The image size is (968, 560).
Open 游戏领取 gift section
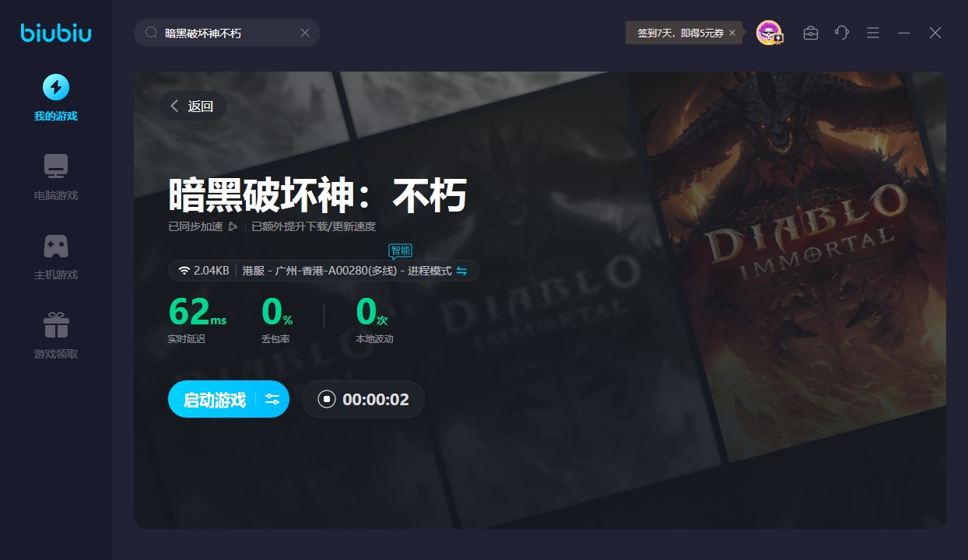point(56,336)
